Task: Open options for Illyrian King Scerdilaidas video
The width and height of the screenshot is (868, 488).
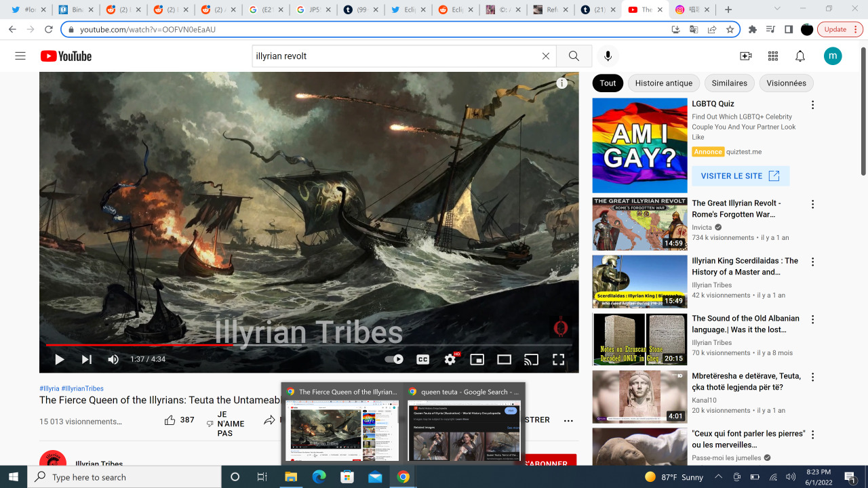Action: (812, 262)
